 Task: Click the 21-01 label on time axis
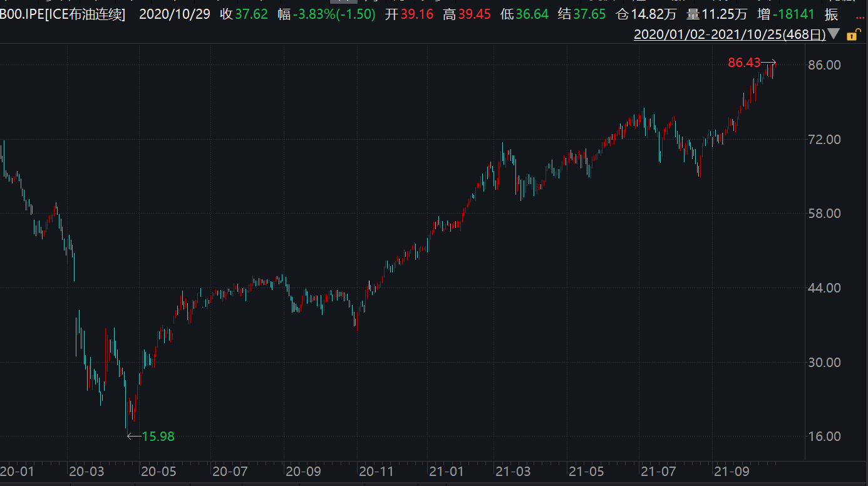pyautogui.click(x=447, y=471)
